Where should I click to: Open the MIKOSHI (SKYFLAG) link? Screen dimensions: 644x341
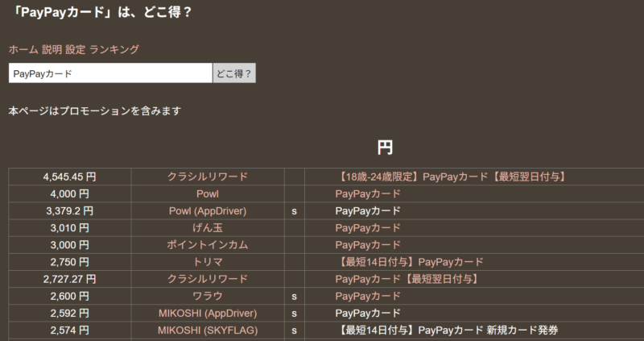click(207, 330)
